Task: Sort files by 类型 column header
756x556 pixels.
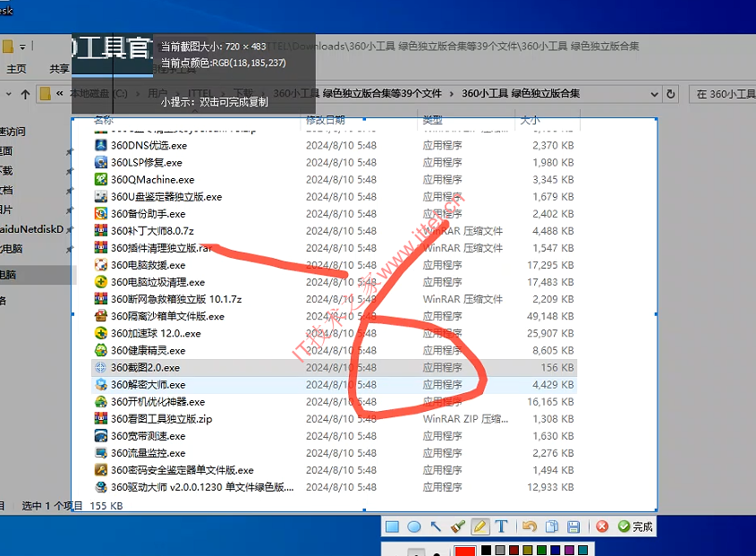Action: (432, 120)
